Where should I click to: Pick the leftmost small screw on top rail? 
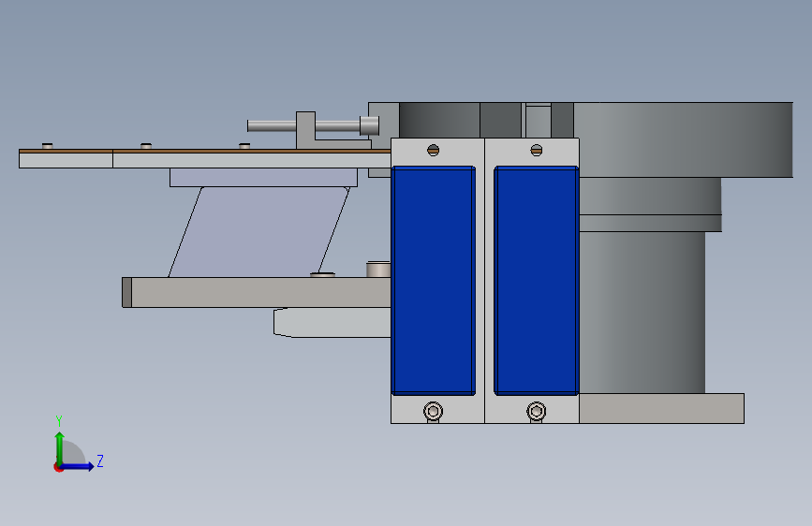[x=47, y=146]
